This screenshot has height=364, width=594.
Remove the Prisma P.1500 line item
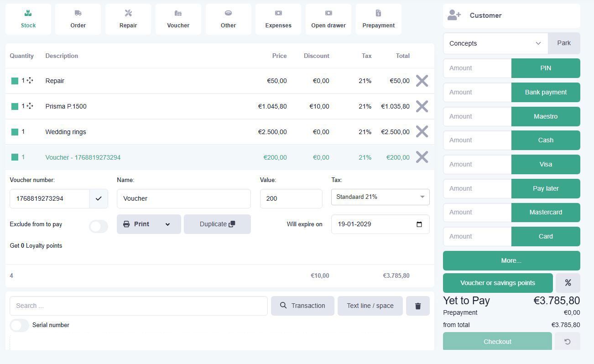(x=422, y=106)
